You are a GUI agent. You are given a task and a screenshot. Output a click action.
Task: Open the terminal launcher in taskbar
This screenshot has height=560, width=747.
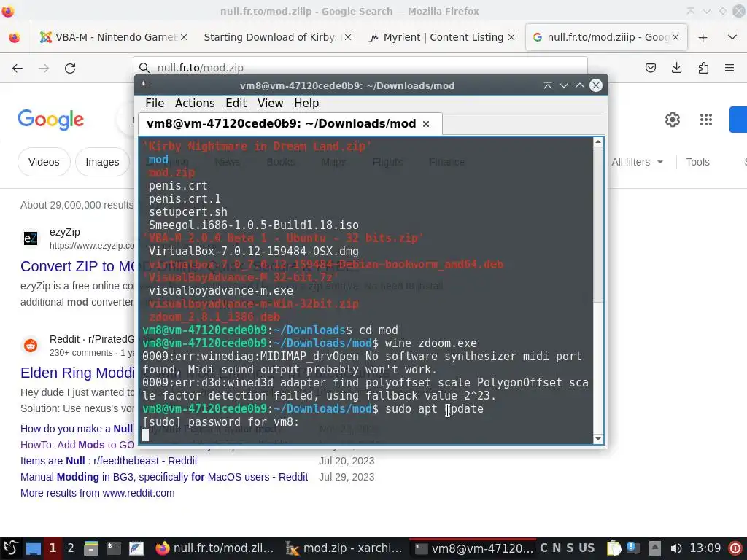(x=113, y=548)
